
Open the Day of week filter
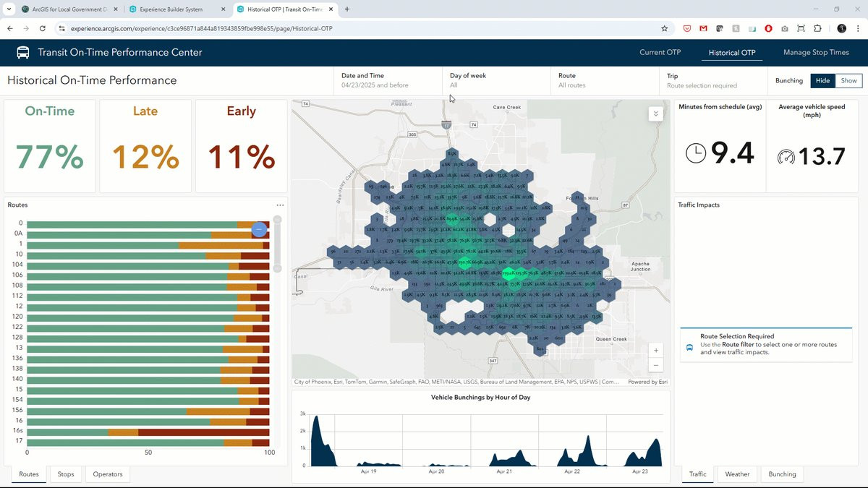tap(497, 80)
